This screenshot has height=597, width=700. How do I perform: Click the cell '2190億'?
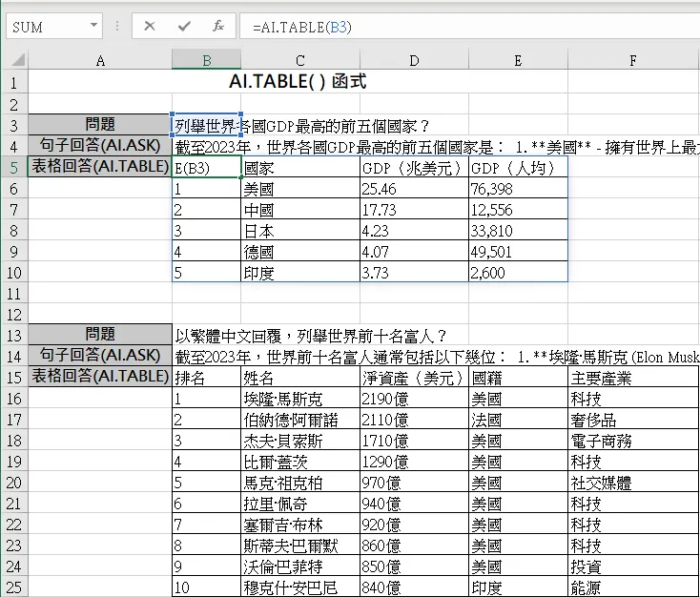(414, 399)
